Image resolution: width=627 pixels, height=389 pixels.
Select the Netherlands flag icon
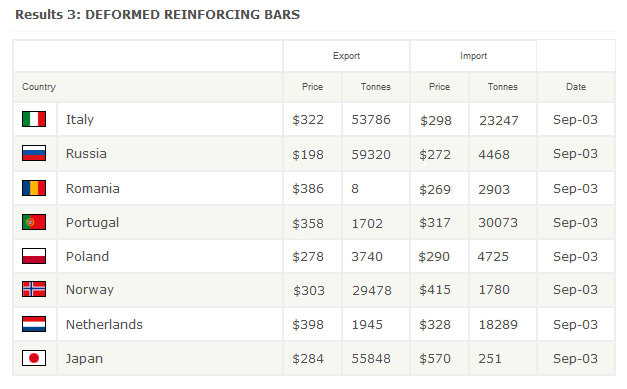[x=34, y=324]
